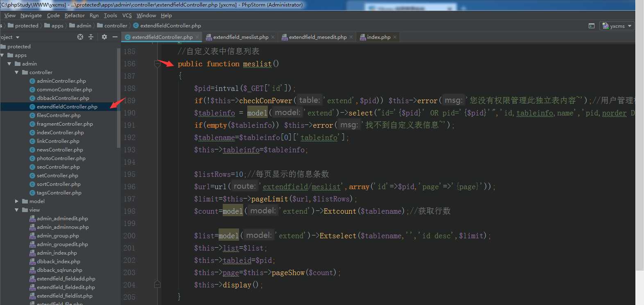Open the Run menu
The height and width of the screenshot is (305, 644).
coord(94,16)
